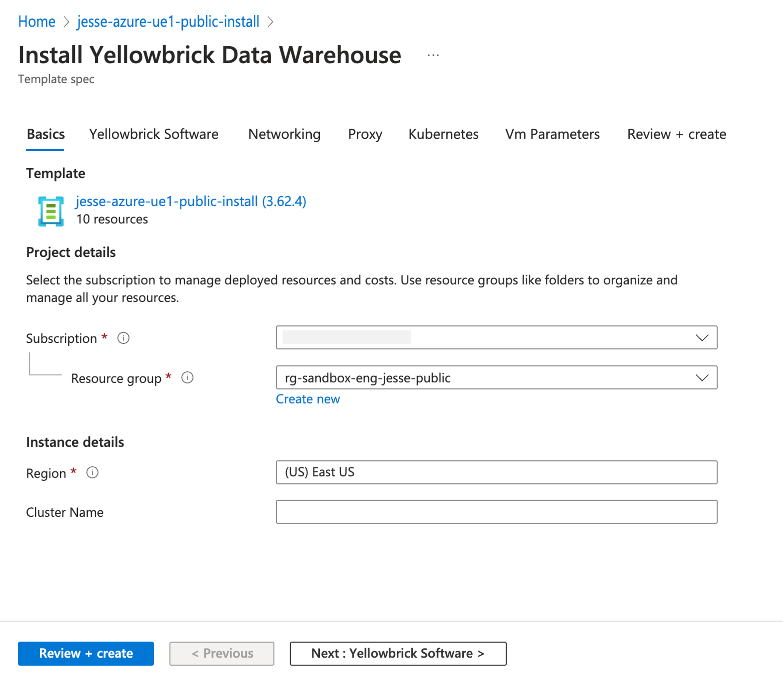The image size is (784, 681).
Task: Click the '10 resources' text
Action: pyautogui.click(x=112, y=219)
